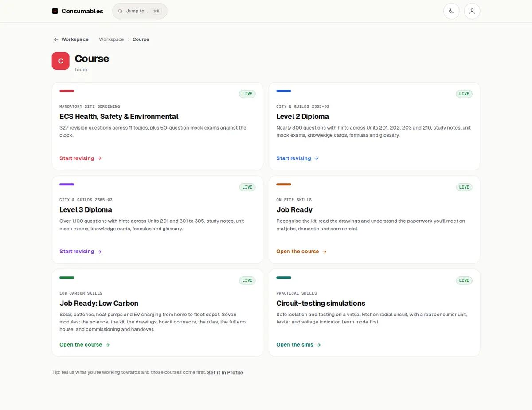The width and height of the screenshot is (532, 410).
Task: Select the Job Ready card title
Action: pos(294,210)
